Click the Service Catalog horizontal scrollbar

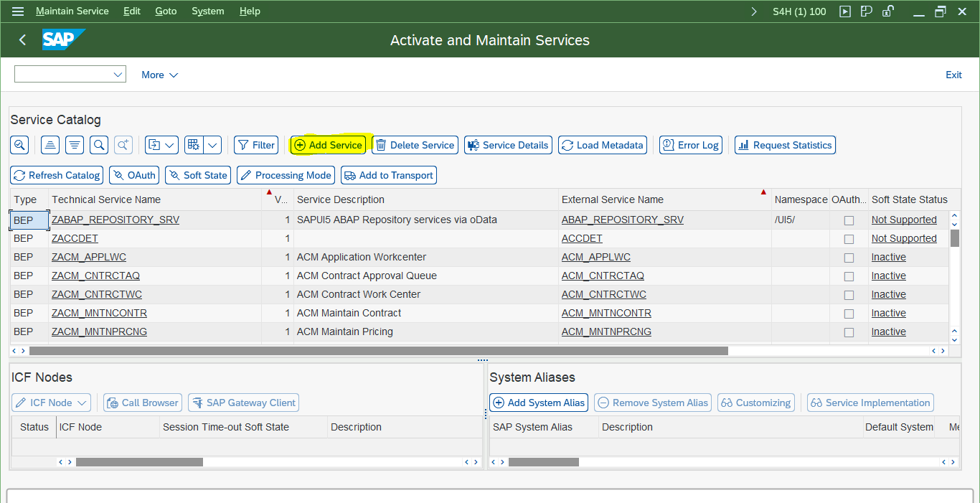(379, 351)
